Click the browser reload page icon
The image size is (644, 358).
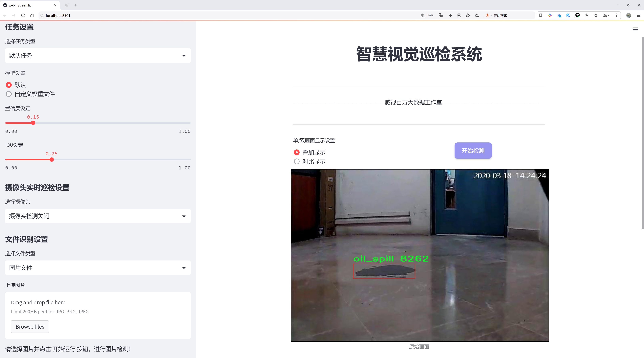pos(23,16)
